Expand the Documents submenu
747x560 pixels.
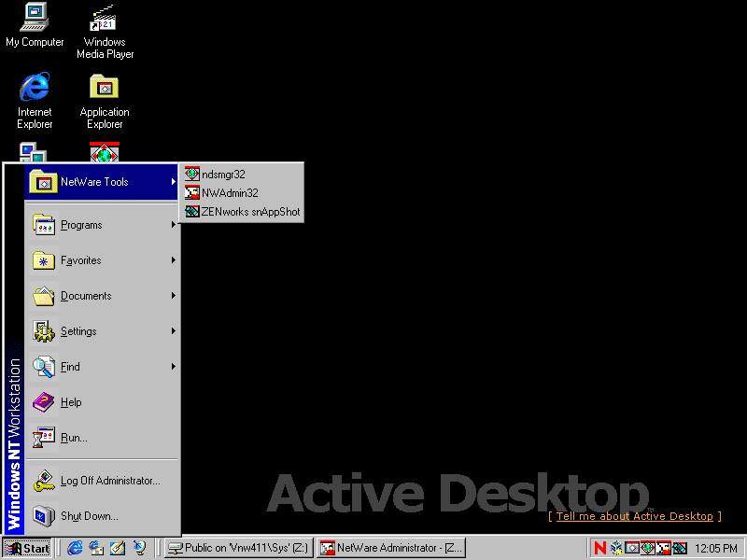(x=102, y=296)
